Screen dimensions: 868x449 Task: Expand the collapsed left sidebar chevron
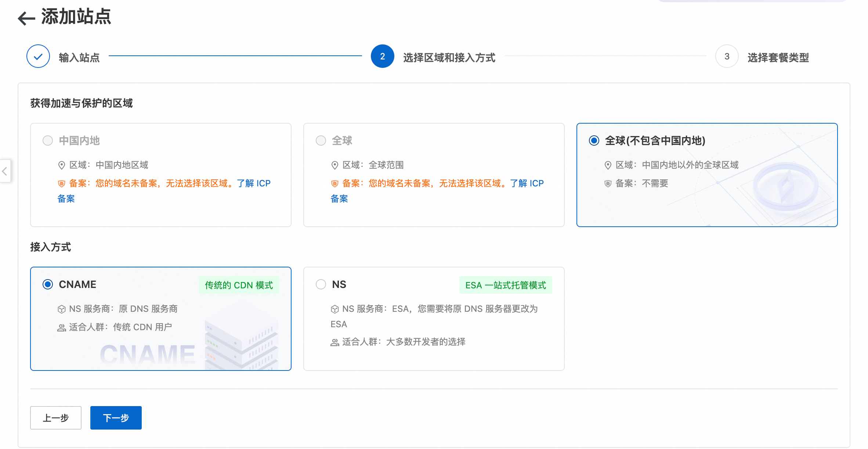(5, 171)
